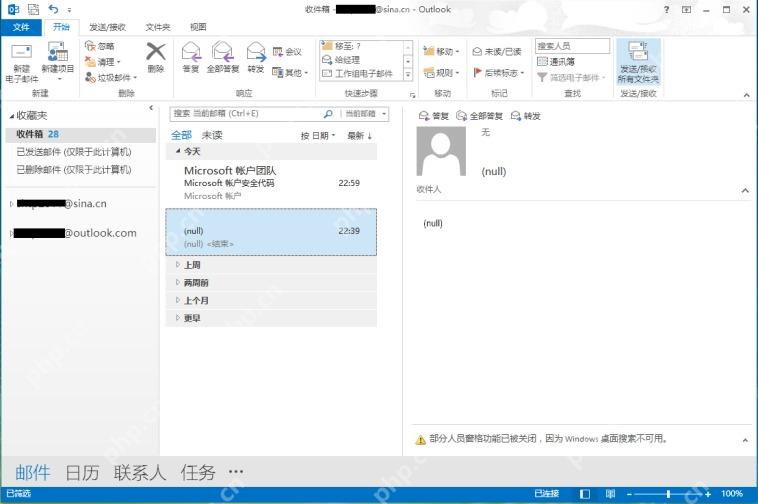Open the Microsoft 帐户团队 22:59 message
The image size is (758, 504).
(271, 183)
